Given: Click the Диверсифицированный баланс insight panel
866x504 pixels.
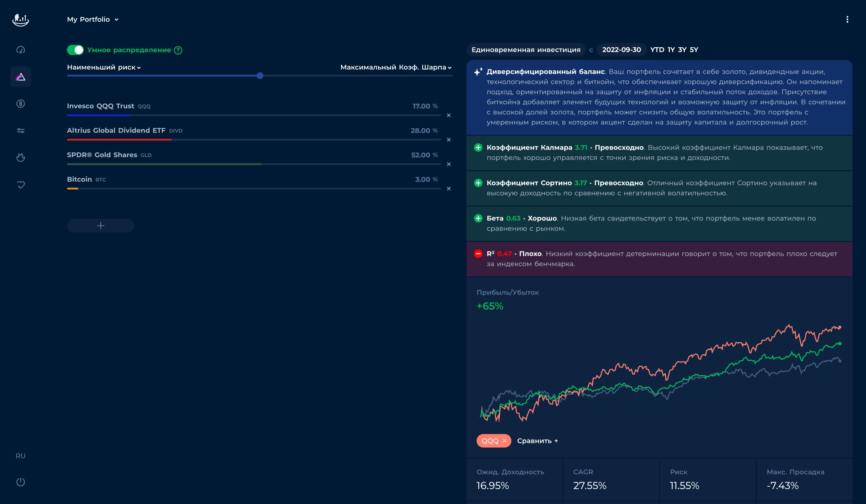Looking at the screenshot, I should click(660, 97).
